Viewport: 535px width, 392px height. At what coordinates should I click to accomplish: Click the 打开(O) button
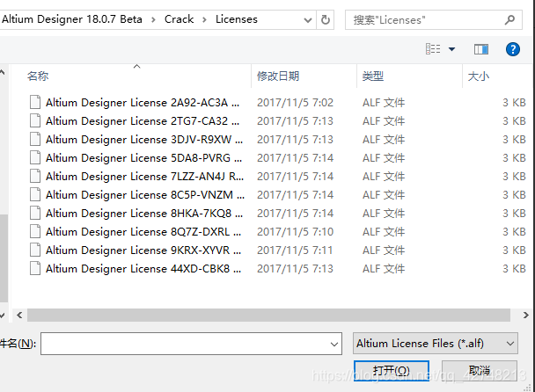[392, 371]
